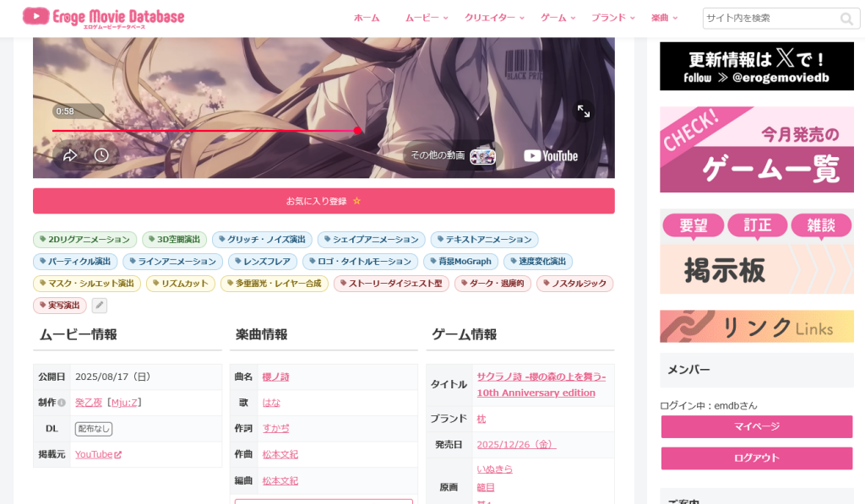Click the share arrow icon on video
865x504 pixels.
70,155
